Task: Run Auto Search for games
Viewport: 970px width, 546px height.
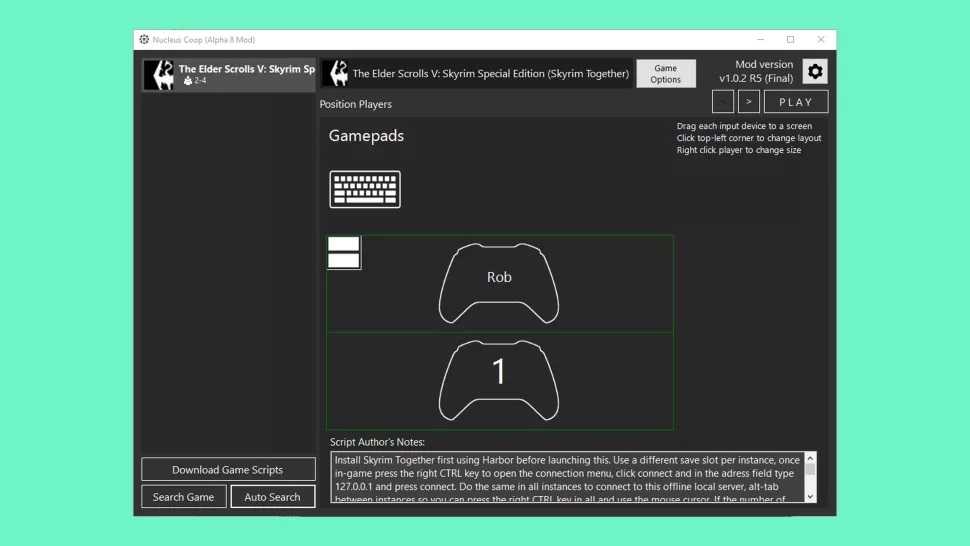Action: pos(272,497)
